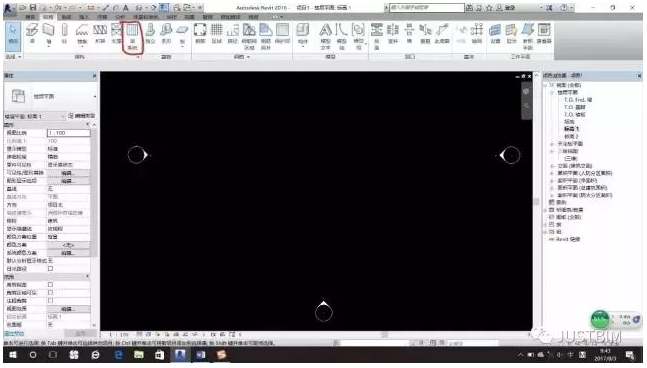This screenshot has height=368, width=647.
Task: Expand the 明细表/数量 node
Action: 545,210
